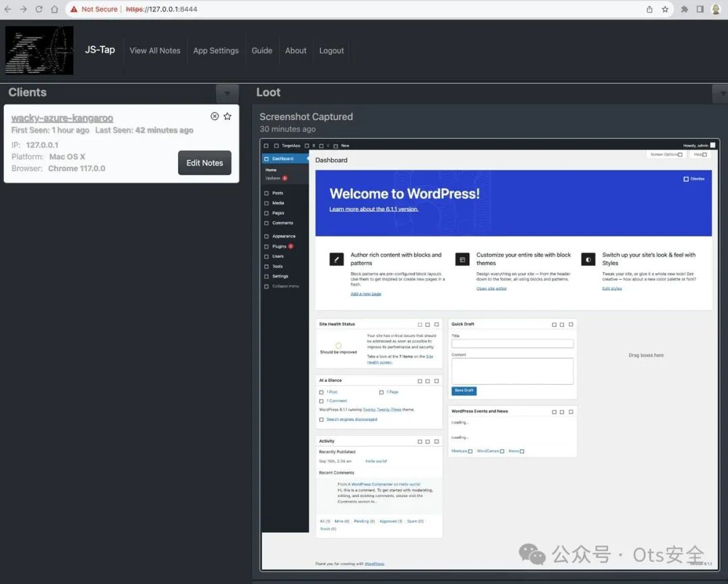
Task: Select the wacky-azure-kangaroo client
Action: point(62,119)
